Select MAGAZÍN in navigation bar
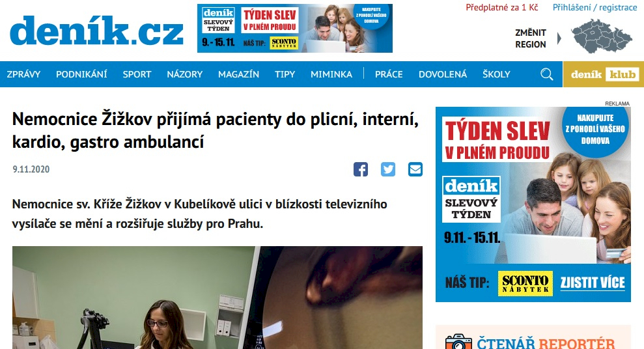This screenshot has height=349, width=644. tap(238, 74)
